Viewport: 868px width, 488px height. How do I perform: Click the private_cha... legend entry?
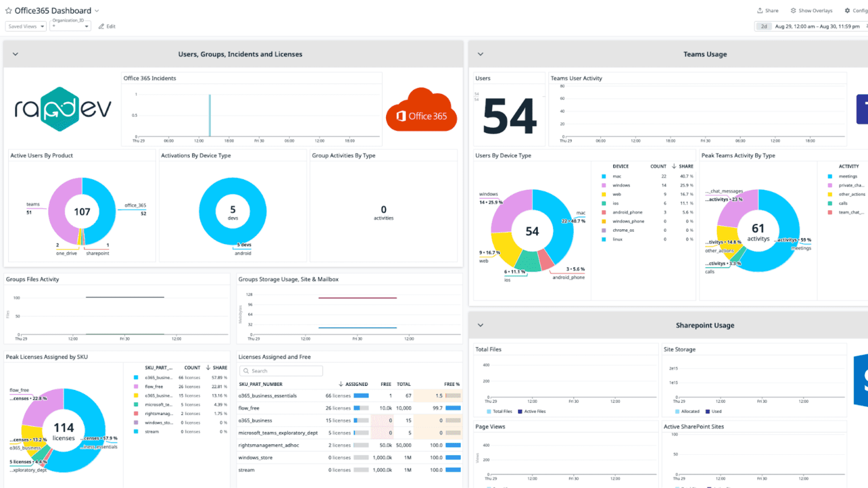coord(851,185)
